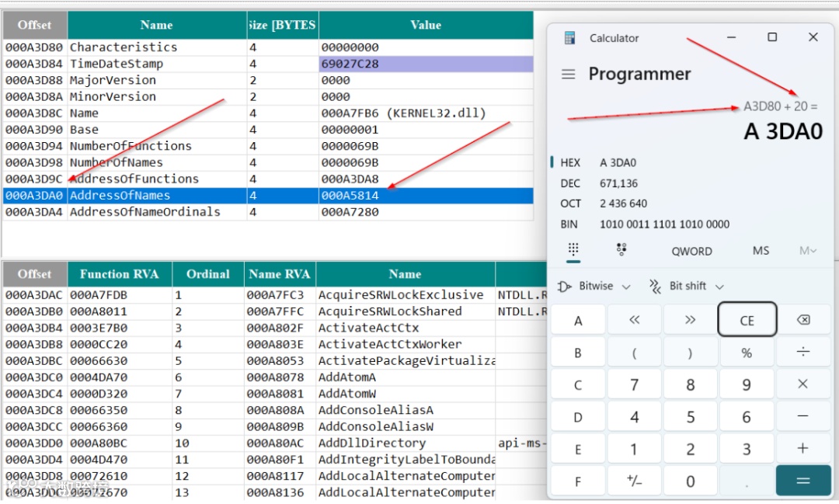Click the backspace delete icon
The height and width of the screenshot is (504, 839).
point(803,320)
